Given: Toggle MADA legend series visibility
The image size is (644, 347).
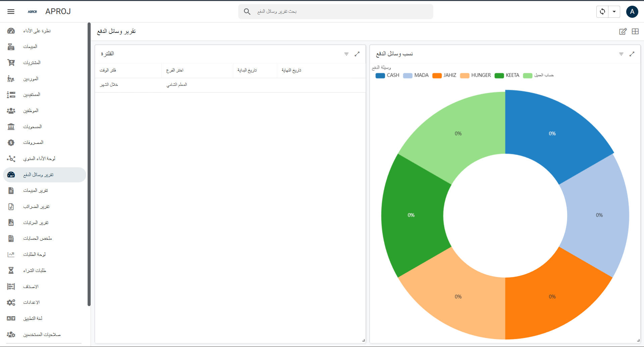Looking at the screenshot, I should coord(416,75).
